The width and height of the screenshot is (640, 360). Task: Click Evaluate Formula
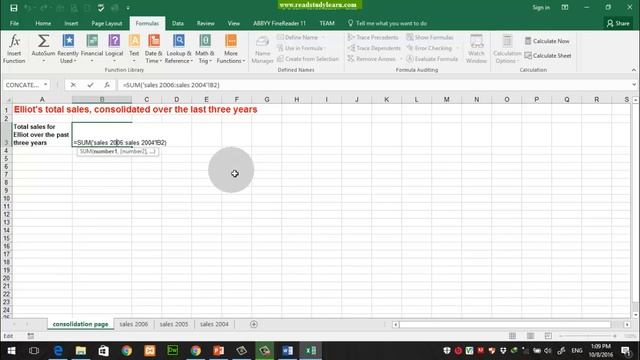(432, 59)
